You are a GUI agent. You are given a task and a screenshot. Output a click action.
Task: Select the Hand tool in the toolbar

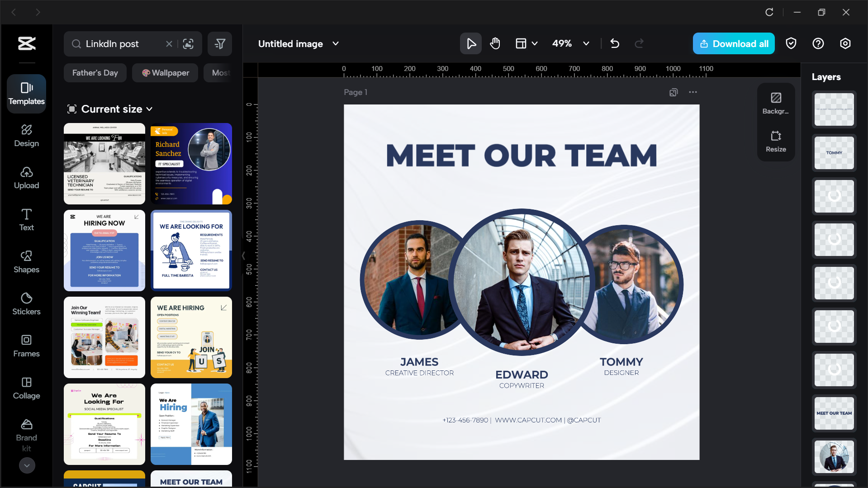coord(495,43)
